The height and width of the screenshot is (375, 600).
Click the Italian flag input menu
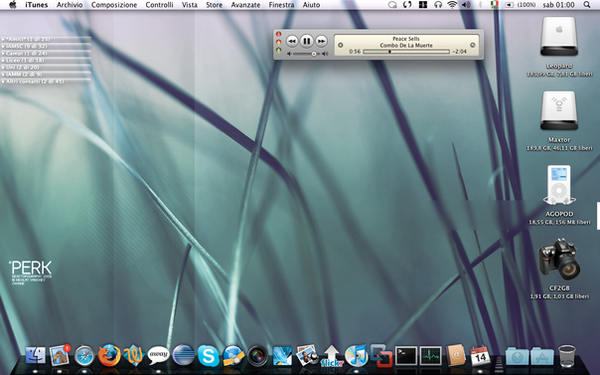pos(494,5)
